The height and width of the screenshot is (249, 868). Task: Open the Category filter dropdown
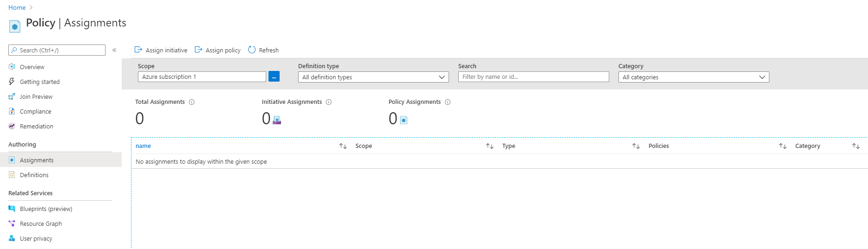pos(693,77)
